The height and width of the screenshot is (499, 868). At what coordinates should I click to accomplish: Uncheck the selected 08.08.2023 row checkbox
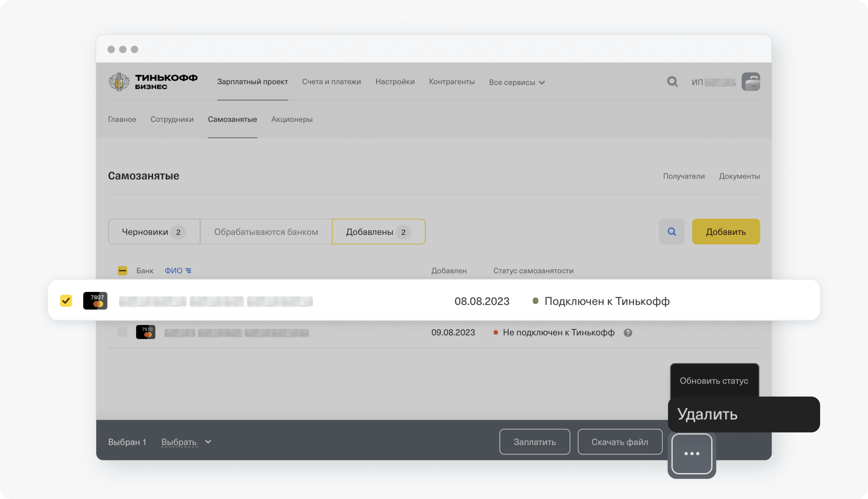[x=66, y=301]
